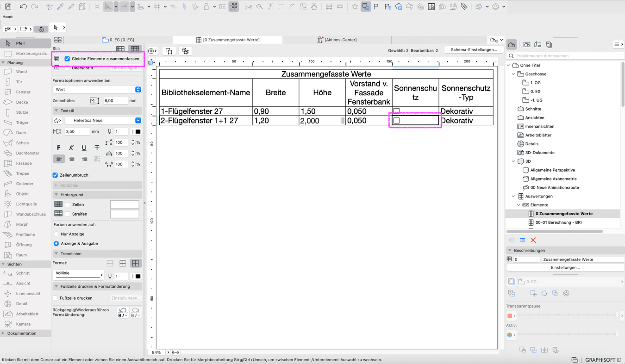
Task: Toggle Gleiche Elemente zusammenfassen checkbox
Action: point(67,59)
